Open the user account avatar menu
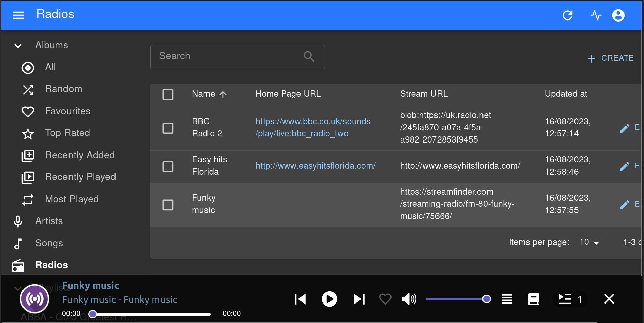 click(618, 15)
